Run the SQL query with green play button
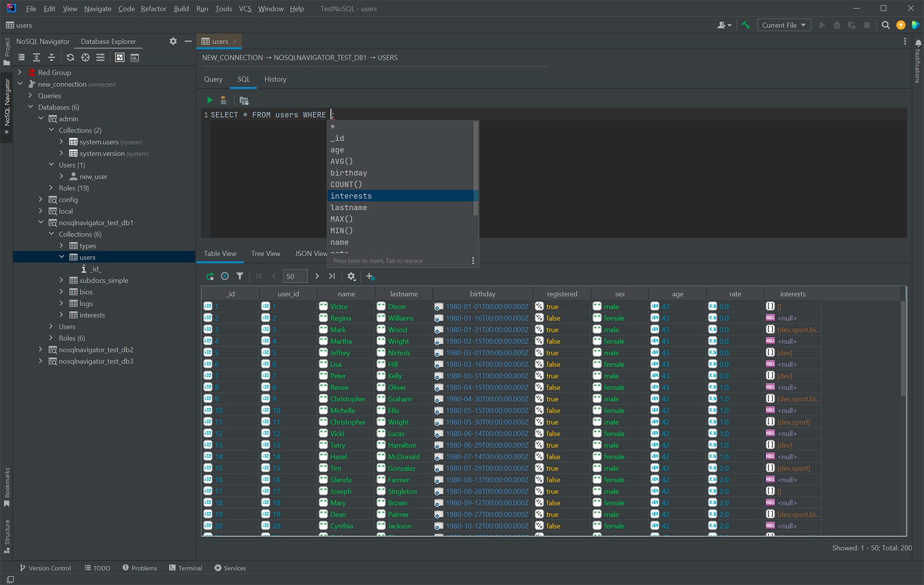 (209, 100)
